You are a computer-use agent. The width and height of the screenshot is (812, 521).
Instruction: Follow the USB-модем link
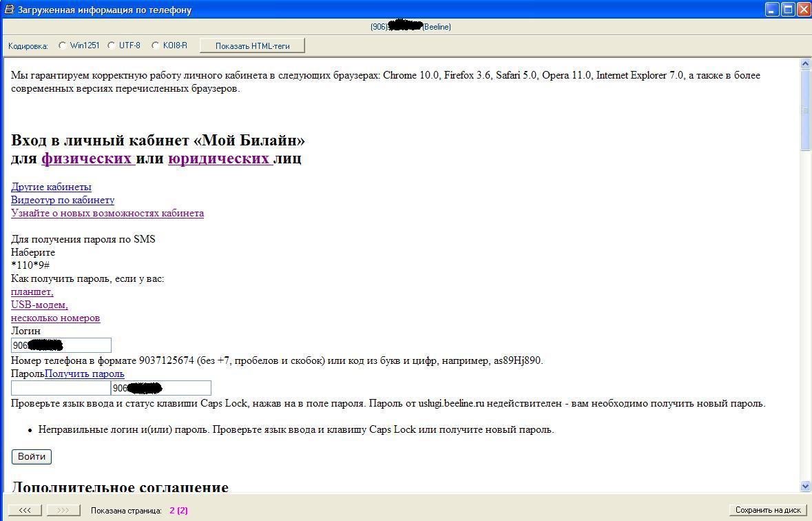pos(39,305)
